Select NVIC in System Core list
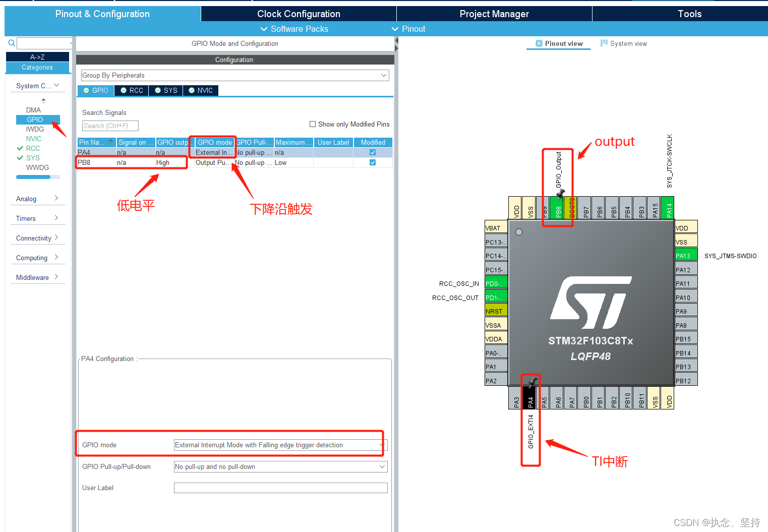768x532 pixels. coord(34,139)
